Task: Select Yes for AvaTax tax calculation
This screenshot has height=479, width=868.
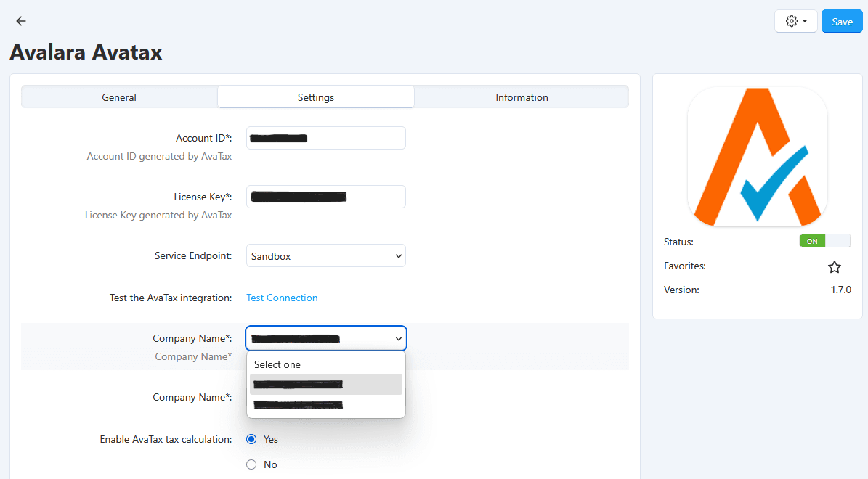Action: pos(251,439)
